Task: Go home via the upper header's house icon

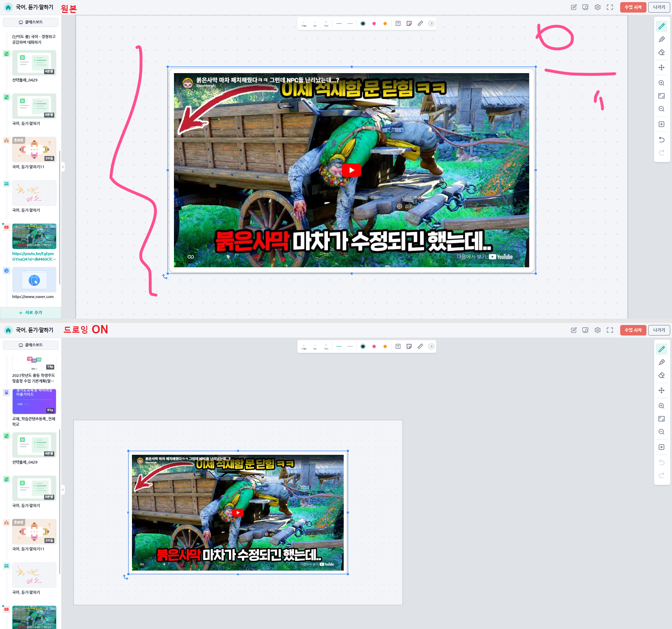Action: pyautogui.click(x=8, y=7)
